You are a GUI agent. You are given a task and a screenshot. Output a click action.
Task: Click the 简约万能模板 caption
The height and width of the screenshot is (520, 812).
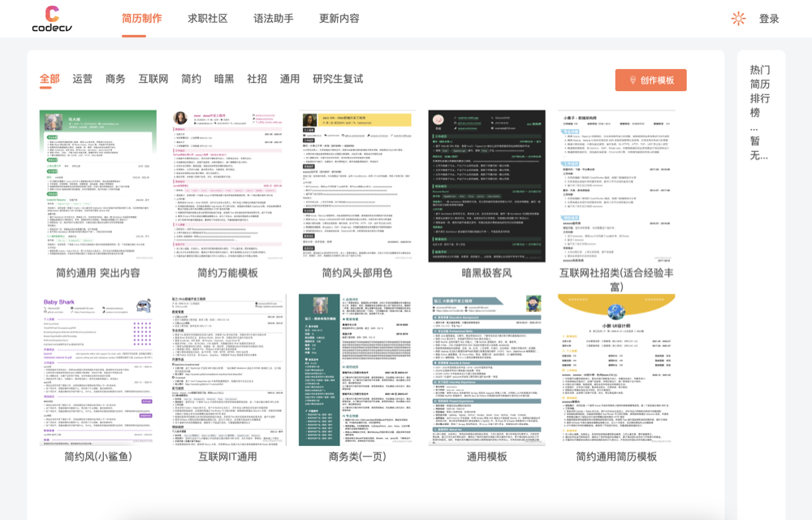tap(228, 273)
